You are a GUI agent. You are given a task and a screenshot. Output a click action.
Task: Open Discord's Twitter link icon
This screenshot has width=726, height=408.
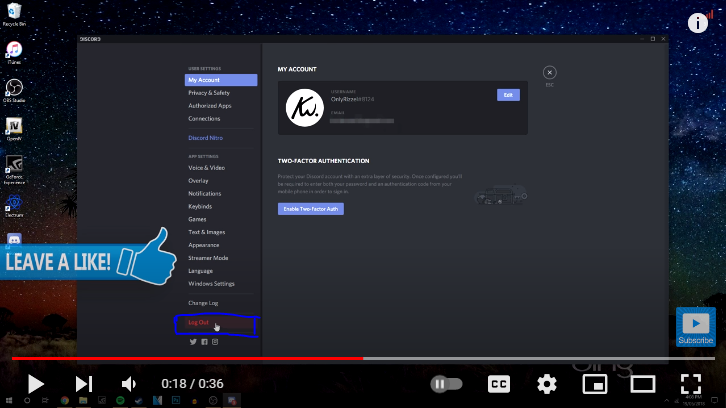coord(193,342)
